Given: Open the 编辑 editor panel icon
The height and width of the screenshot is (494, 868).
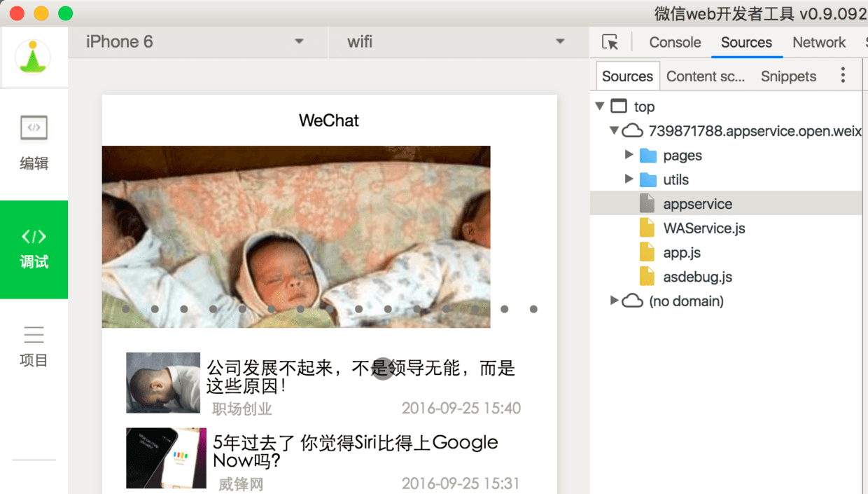Looking at the screenshot, I should (x=34, y=129).
